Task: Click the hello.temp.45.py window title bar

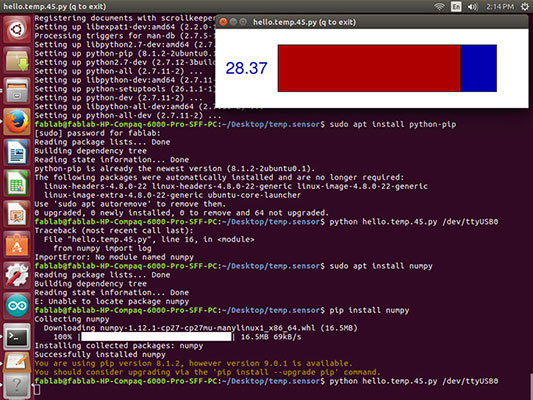Action: pyautogui.click(x=372, y=22)
